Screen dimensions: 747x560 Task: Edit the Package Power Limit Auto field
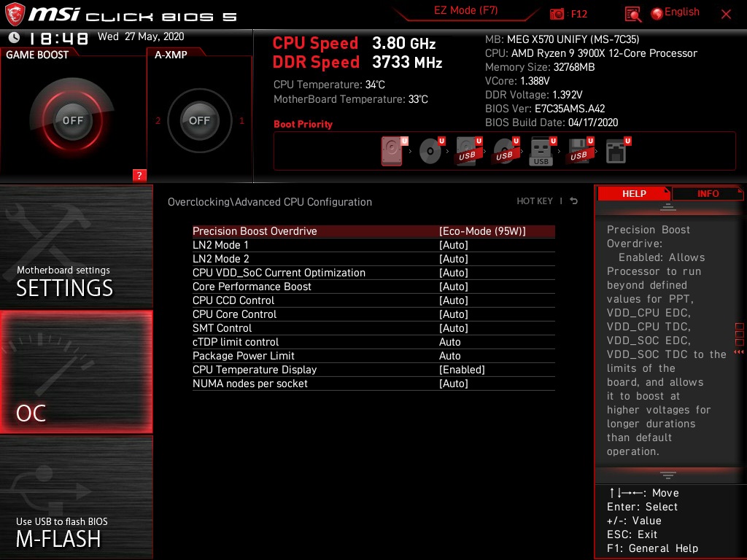449,356
